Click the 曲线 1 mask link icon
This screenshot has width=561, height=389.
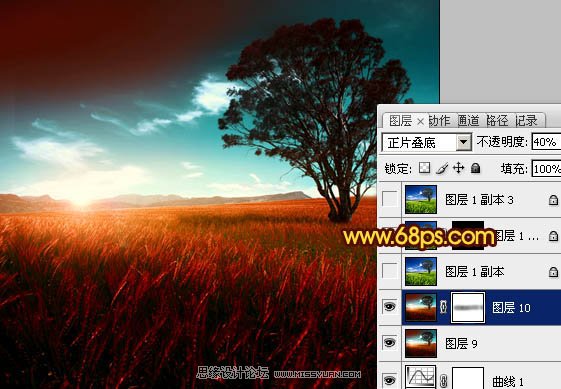[443, 380]
